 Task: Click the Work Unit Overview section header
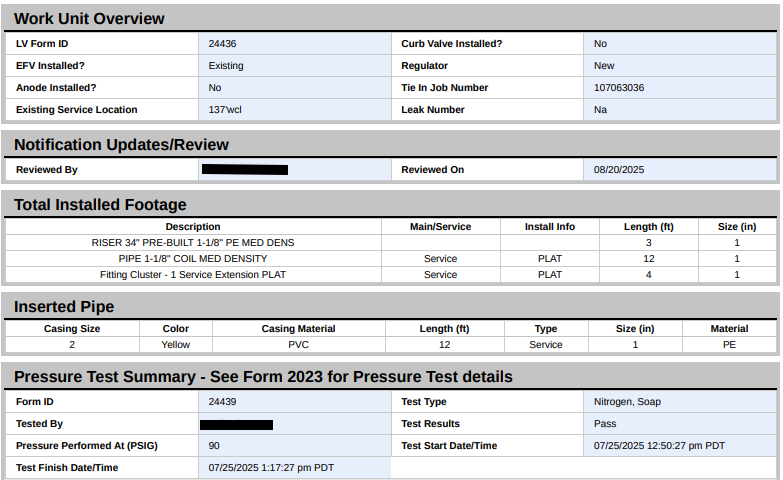click(x=89, y=19)
